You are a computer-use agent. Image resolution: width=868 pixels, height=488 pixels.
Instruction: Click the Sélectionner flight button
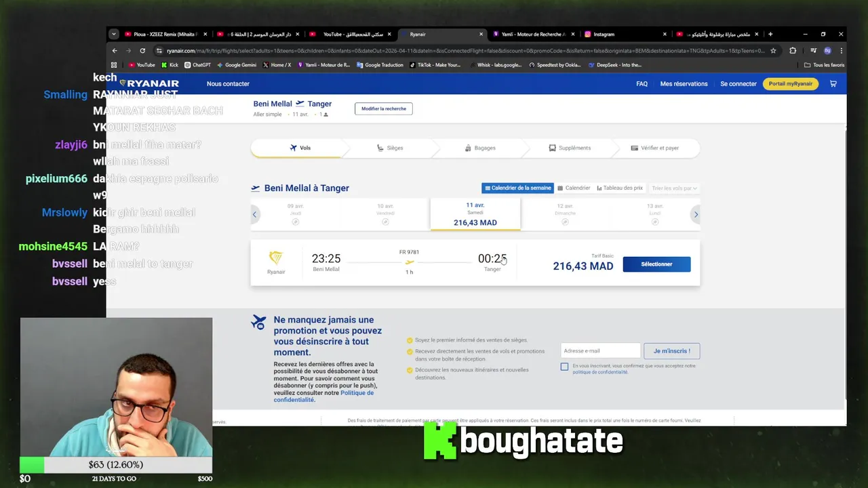click(x=656, y=264)
